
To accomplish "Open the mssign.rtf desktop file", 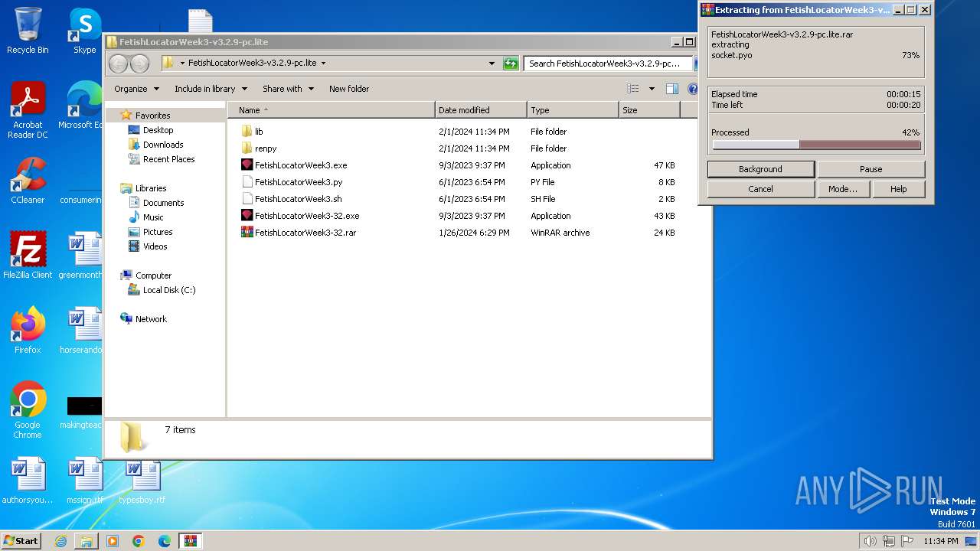I will pyautogui.click(x=85, y=481).
